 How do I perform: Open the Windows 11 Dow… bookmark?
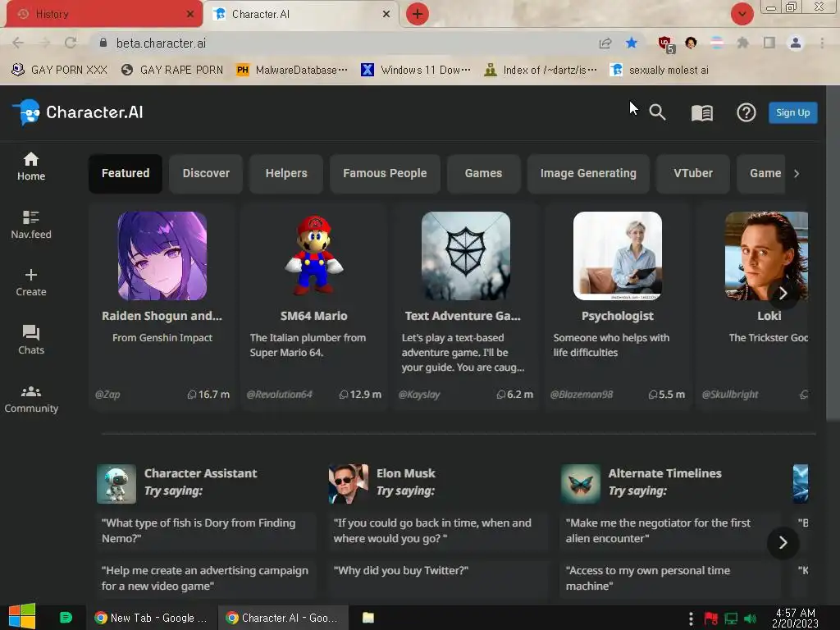[416, 71]
